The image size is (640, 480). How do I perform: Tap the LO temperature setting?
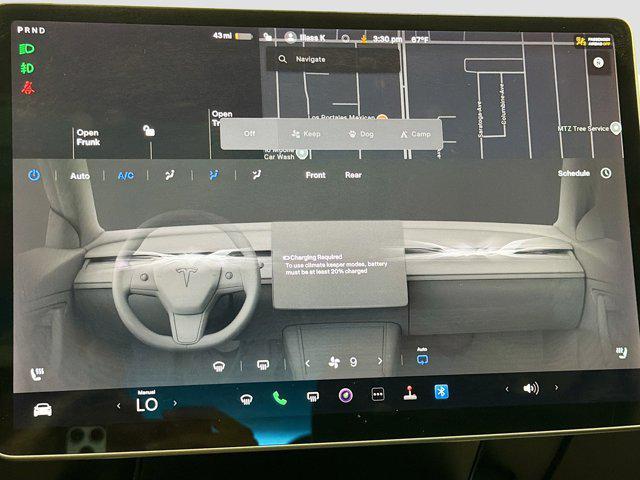147,404
